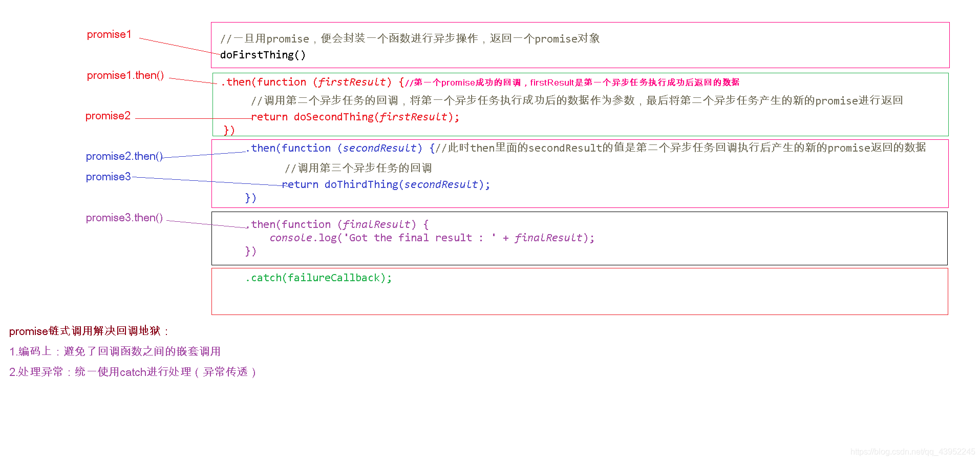Click '.catch(failureCallback);' code line
Image resolution: width=980 pixels, height=461 pixels.
(318, 278)
